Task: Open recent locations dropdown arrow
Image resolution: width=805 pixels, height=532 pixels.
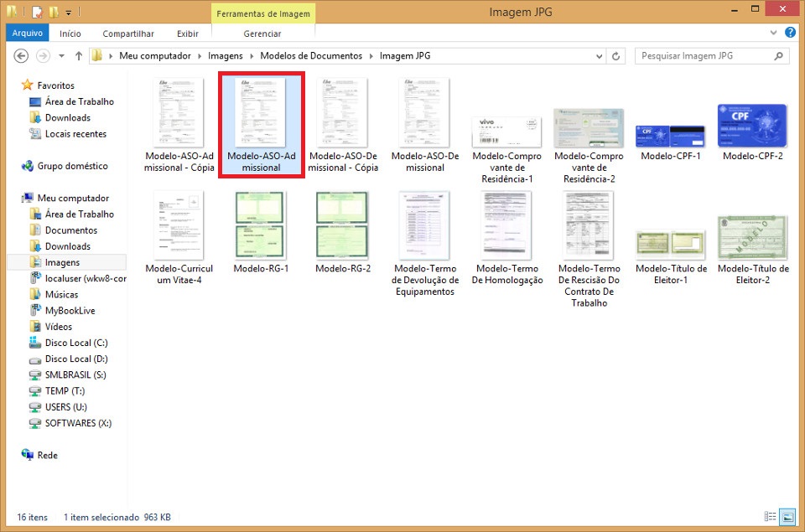Action: pos(61,56)
